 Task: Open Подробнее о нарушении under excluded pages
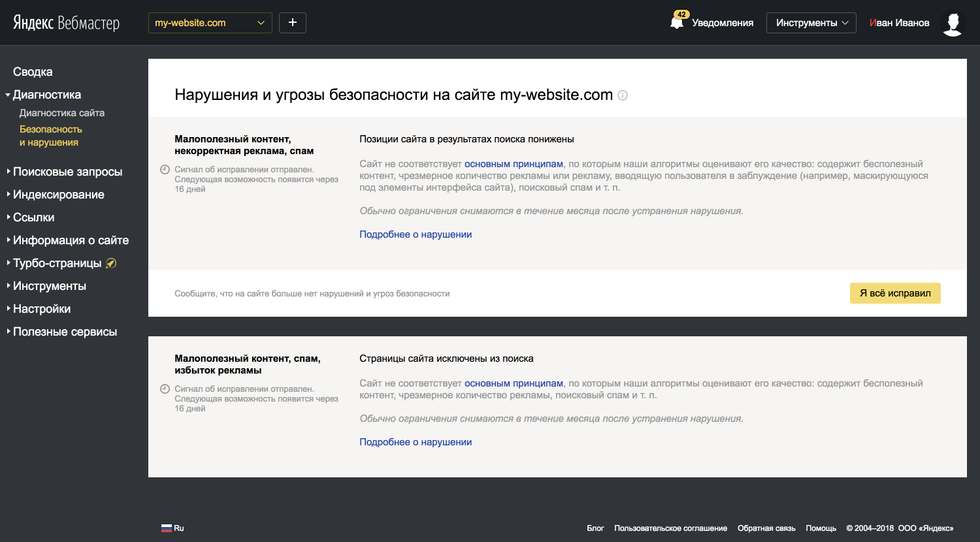(x=416, y=442)
